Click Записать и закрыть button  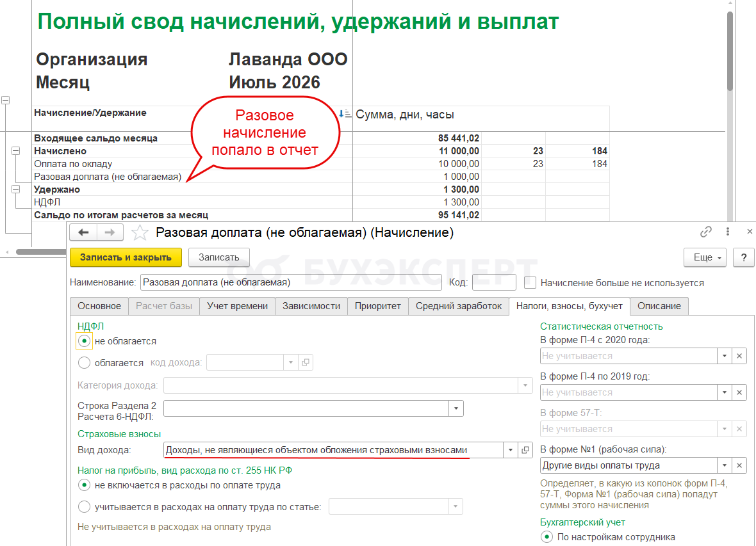(126, 257)
